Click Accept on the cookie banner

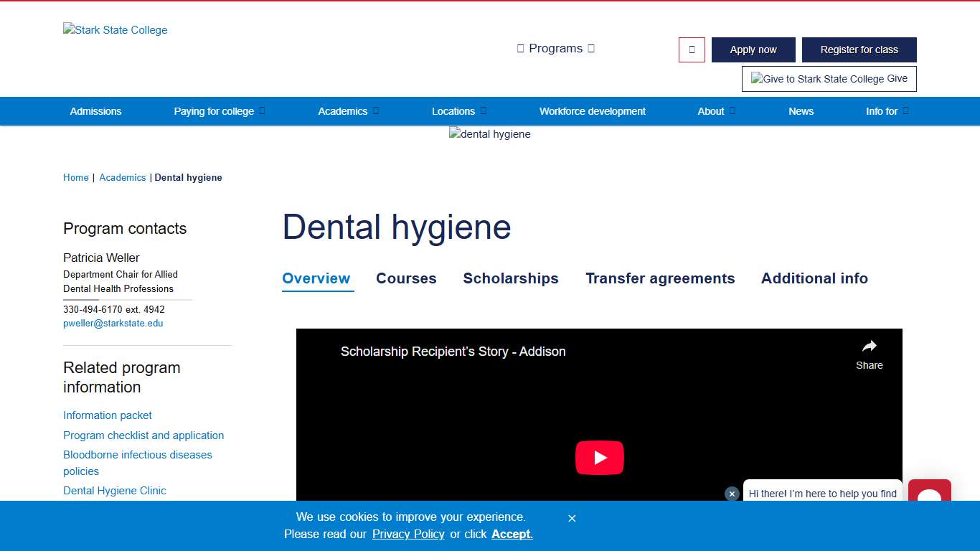[511, 534]
